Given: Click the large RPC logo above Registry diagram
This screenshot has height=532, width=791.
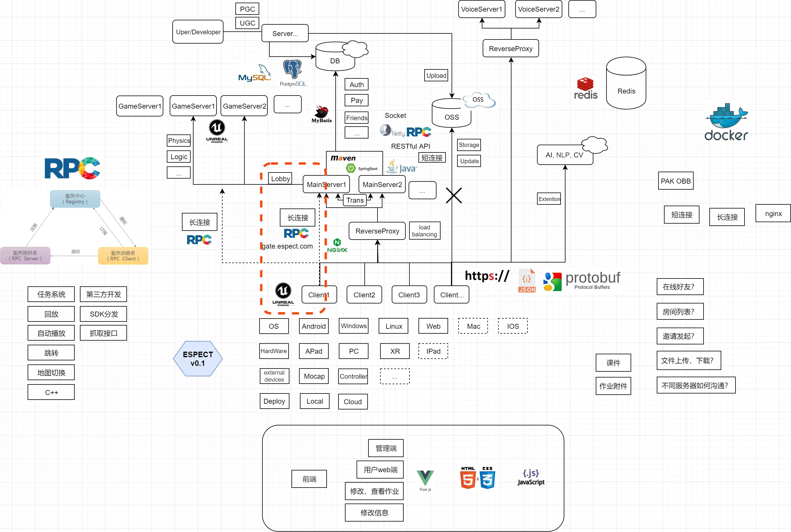Looking at the screenshot, I should point(72,168).
